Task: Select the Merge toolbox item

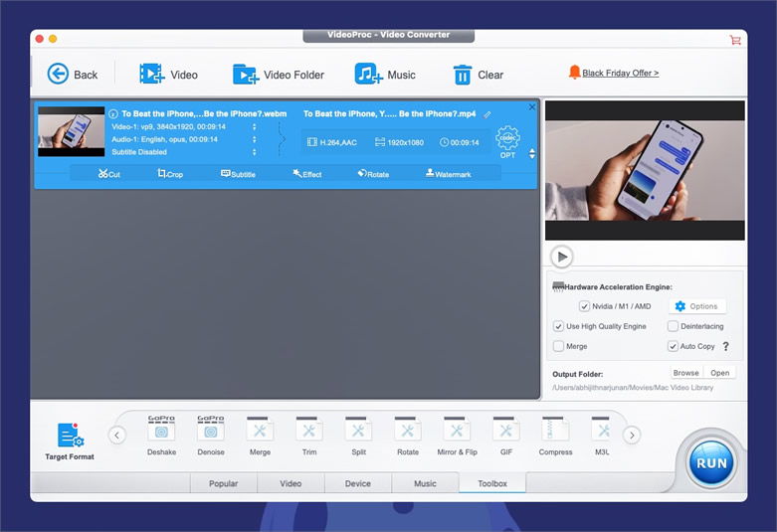Action: pos(260,435)
